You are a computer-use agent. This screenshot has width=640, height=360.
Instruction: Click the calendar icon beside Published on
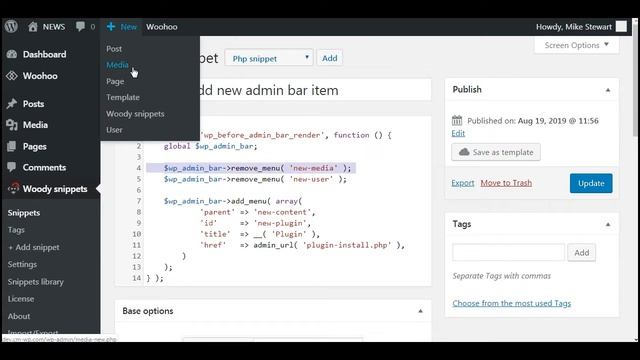(457, 120)
